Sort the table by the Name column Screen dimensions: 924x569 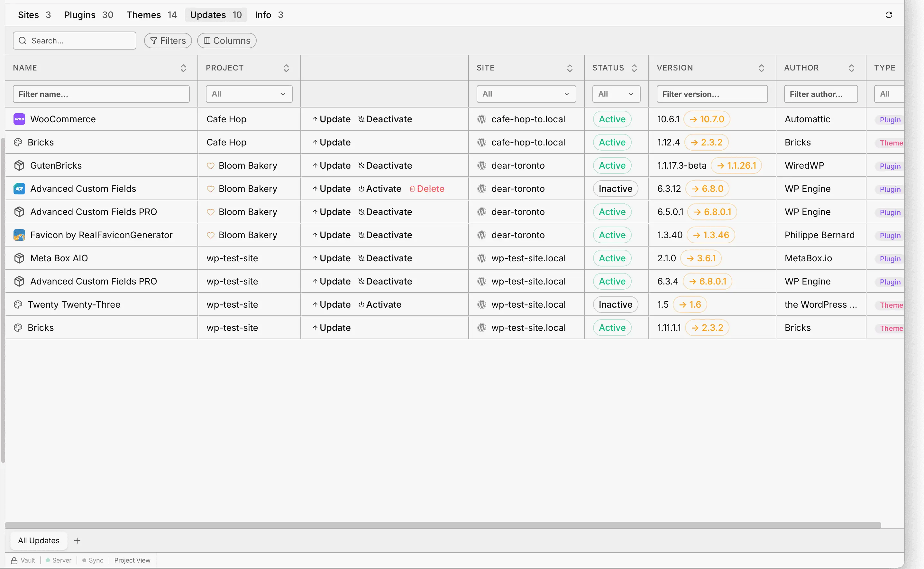(183, 68)
